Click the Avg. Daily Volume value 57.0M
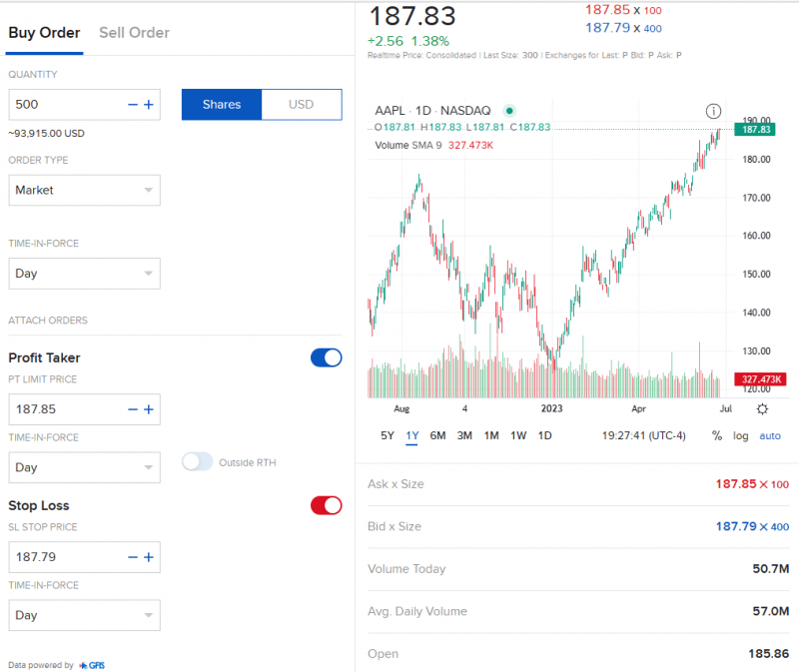 coord(770,611)
